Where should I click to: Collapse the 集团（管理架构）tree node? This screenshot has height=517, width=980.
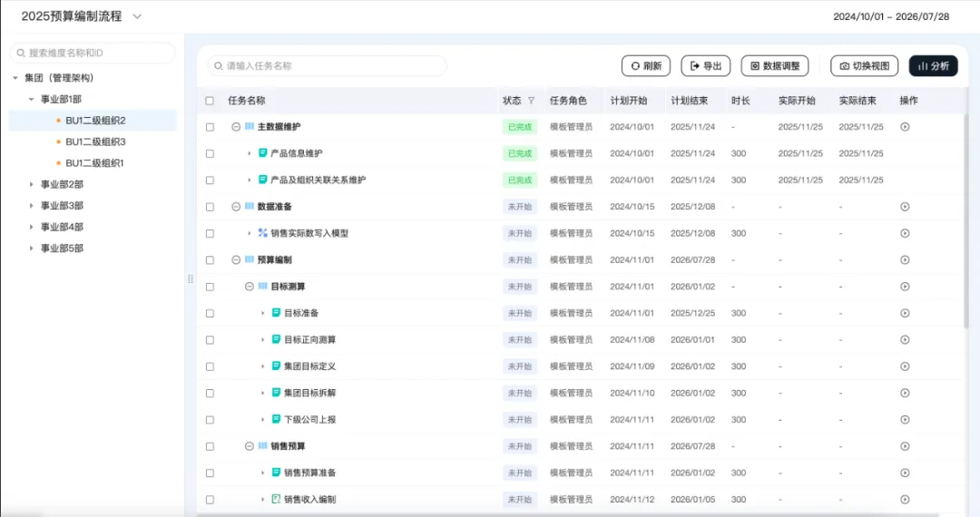coord(15,78)
